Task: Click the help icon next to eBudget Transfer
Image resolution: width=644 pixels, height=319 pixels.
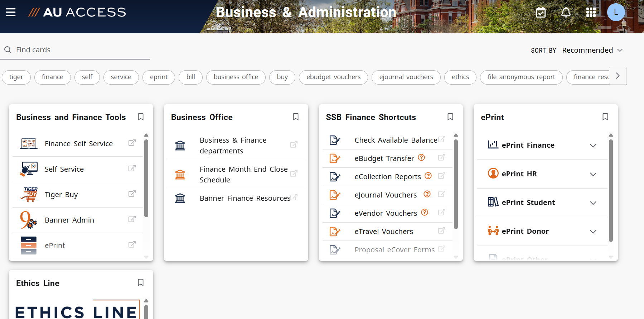Action: coord(421,157)
